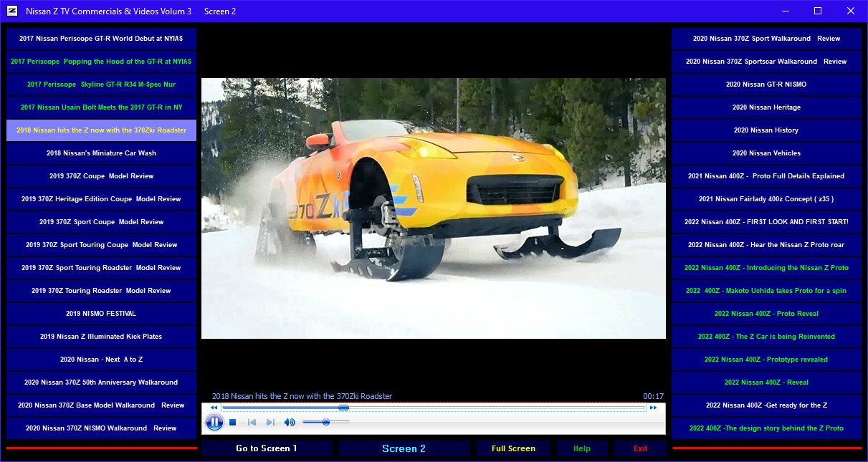Click fast-forward arrows right of seek bar
This screenshot has height=462, width=868.
pyautogui.click(x=653, y=408)
